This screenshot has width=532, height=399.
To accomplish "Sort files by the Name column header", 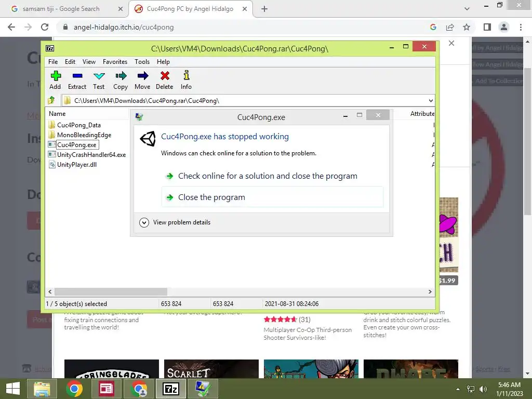I will point(57,114).
